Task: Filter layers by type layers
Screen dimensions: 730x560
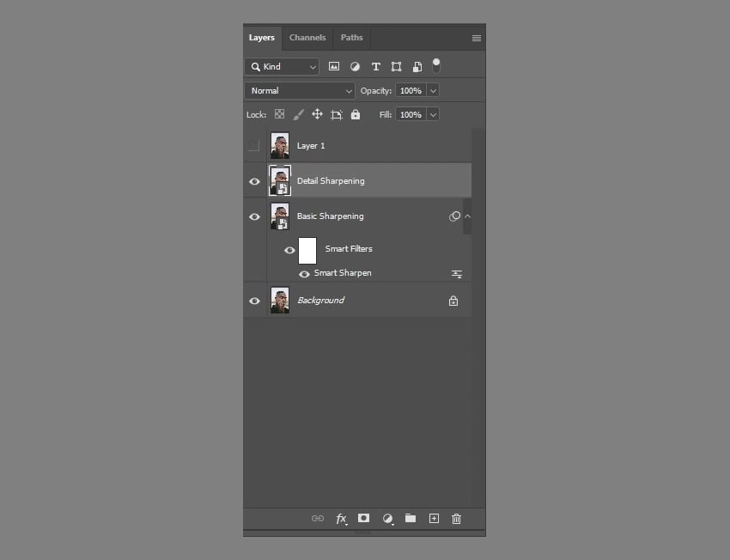Action: [x=375, y=66]
